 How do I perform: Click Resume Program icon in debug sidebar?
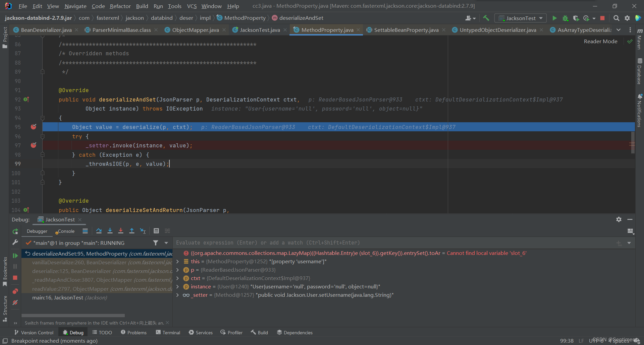(15, 256)
